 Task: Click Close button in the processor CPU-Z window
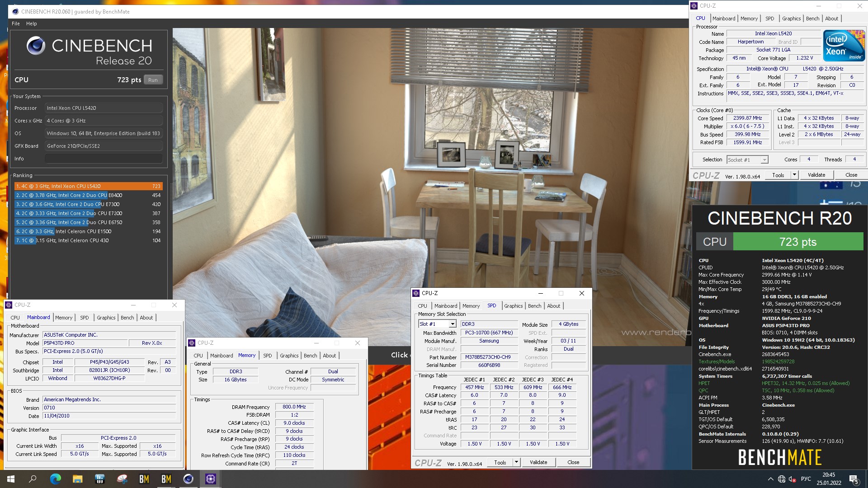coord(851,175)
